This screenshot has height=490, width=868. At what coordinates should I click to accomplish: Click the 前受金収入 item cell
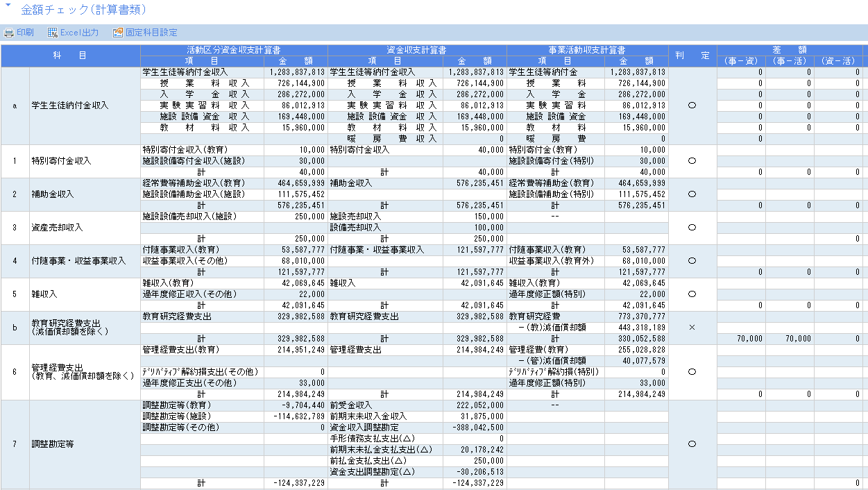pyautogui.click(x=386, y=405)
